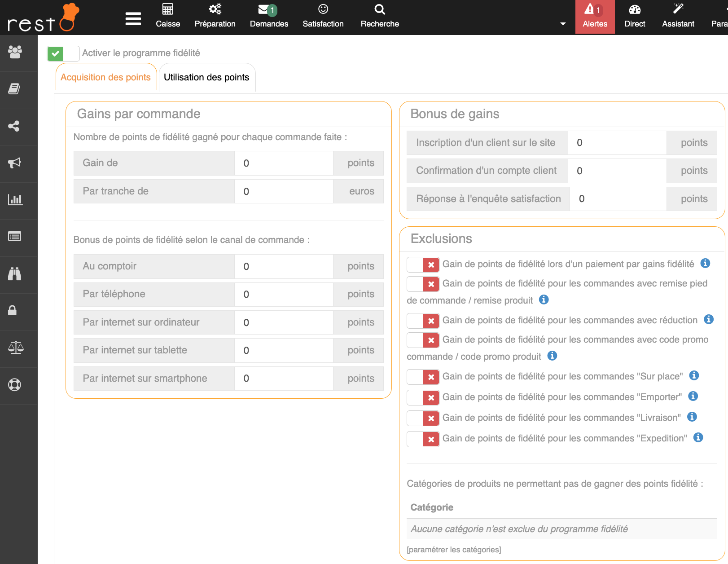The width and height of the screenshot is (728, 564).
Task: Select the Au comptoir points field
Action: pos(284,267)
